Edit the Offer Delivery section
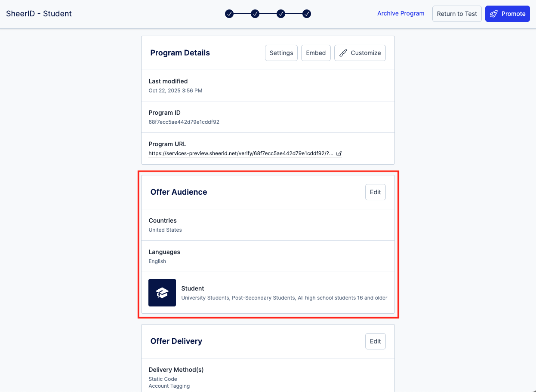This screenshot has height=392, width=536. click(x=375, y=341)
